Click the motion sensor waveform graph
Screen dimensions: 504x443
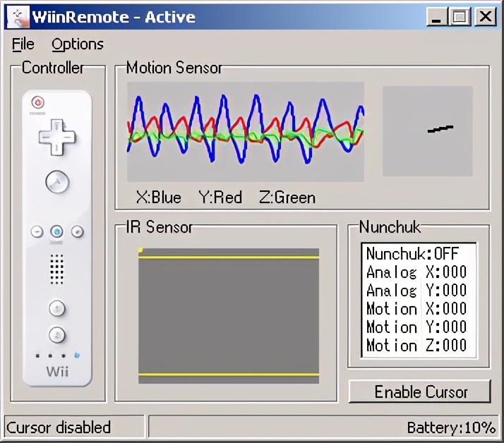pos(246,132)
